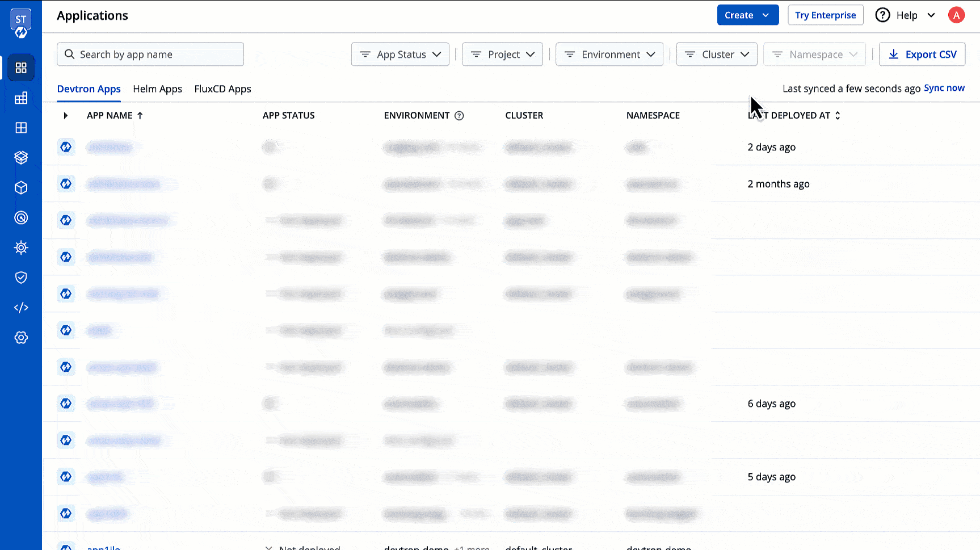The image size is (980, 550).
Task: Open Global Configurations gear icon at sidebar bottom
Action: [21, 337]
